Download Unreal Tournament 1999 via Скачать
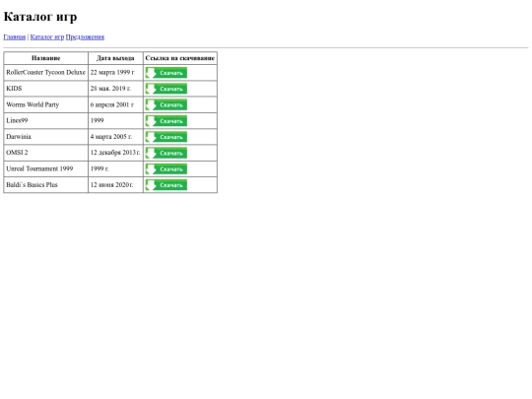The width and height of the screenshot is (532, 399). (166, 169)
